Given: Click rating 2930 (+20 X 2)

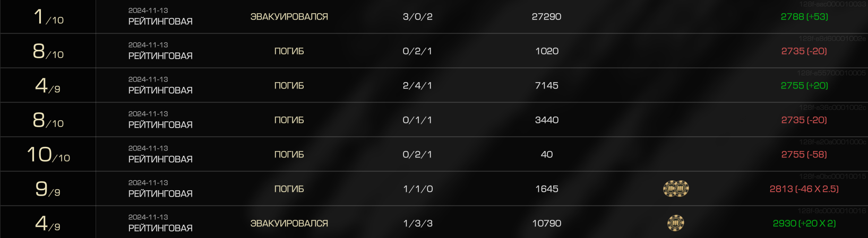Looking at the screenshot, I should point(804,223).
